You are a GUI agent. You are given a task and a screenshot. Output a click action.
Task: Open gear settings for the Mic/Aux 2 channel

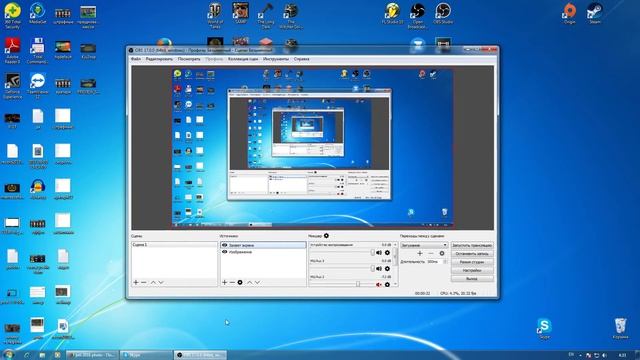click(x=387, y=284)
